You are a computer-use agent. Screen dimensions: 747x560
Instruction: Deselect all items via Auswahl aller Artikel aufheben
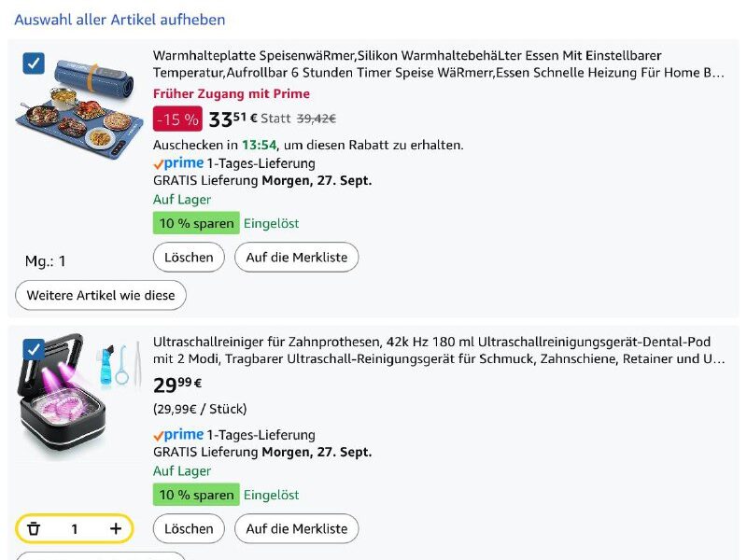click(120, 20)
